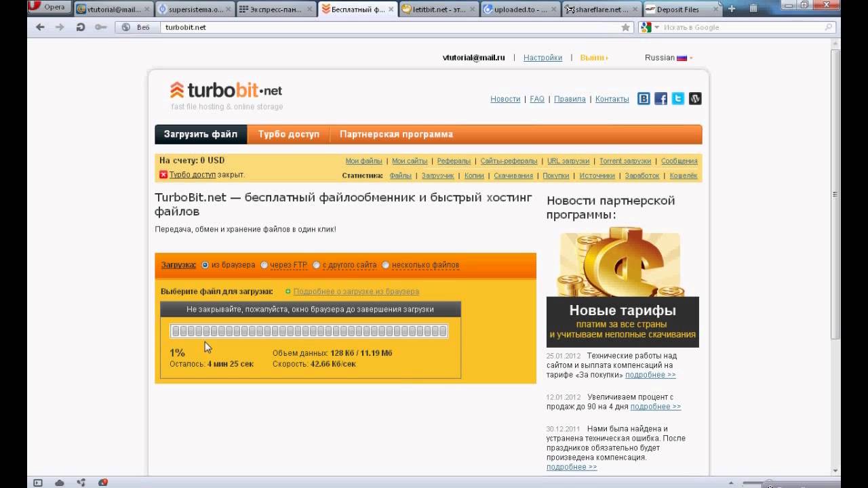
Task: Open подробнее link for 30.12.2011 news
Action: point(572,467)
